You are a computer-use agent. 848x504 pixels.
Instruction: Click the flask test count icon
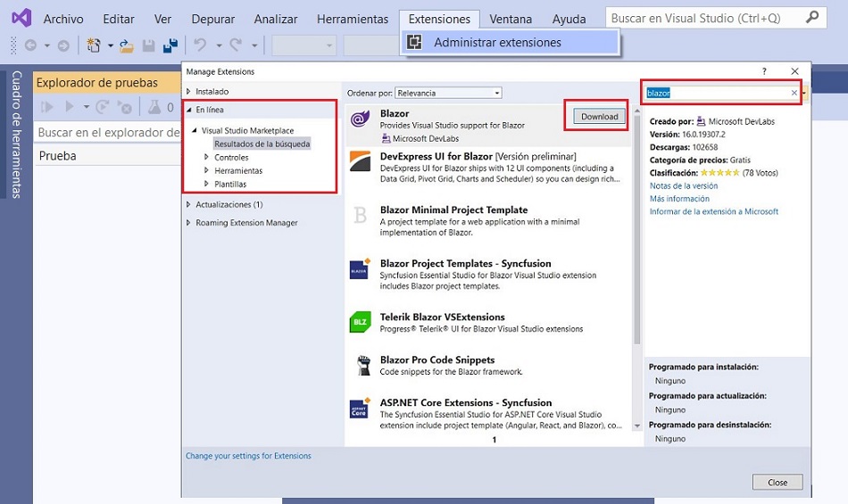[x=154, y=107]
